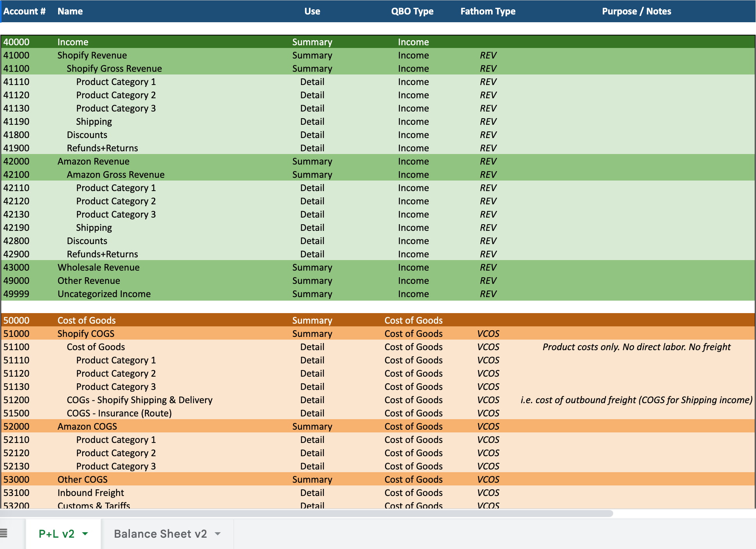Click the COGS - Insurance (Route) cell
The image size is (756, 549).
(119, 413)
